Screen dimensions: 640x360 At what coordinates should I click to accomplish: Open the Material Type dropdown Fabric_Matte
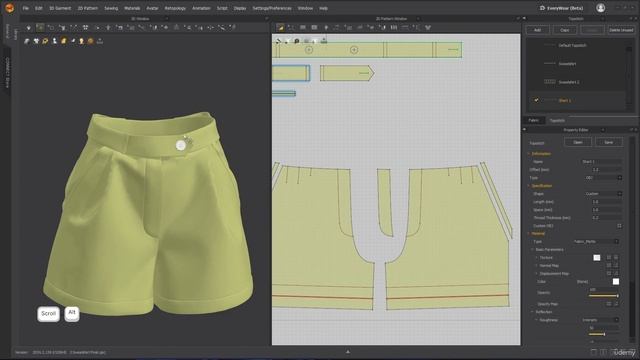[596, 242]
